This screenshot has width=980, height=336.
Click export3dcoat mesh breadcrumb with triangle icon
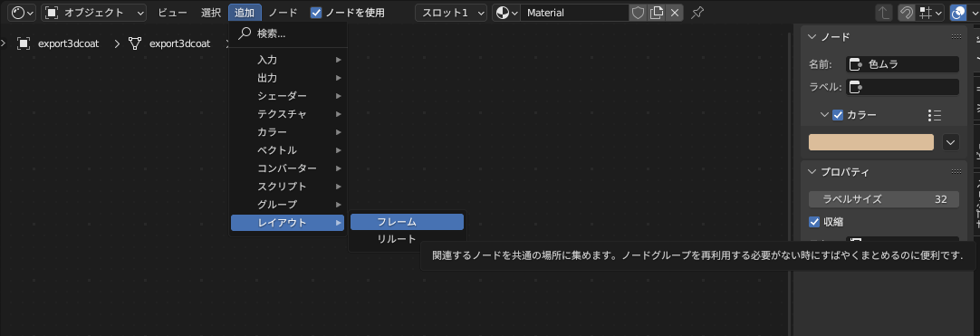(168, 43)
